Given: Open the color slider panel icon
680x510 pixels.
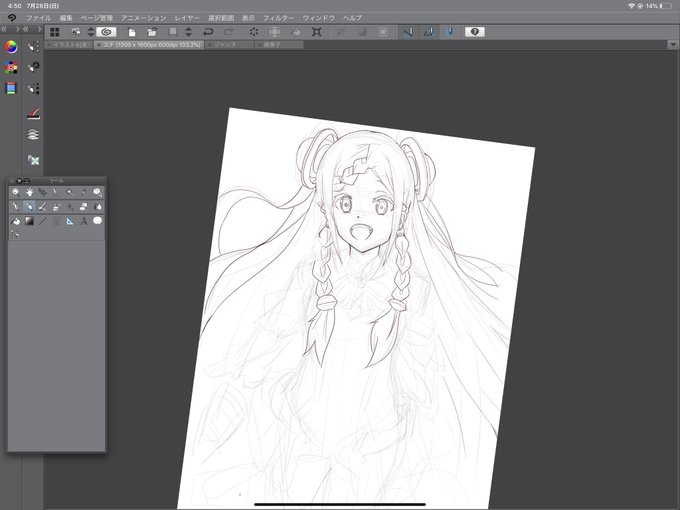Looking at the screenshot, I should (x=11, y=88).
